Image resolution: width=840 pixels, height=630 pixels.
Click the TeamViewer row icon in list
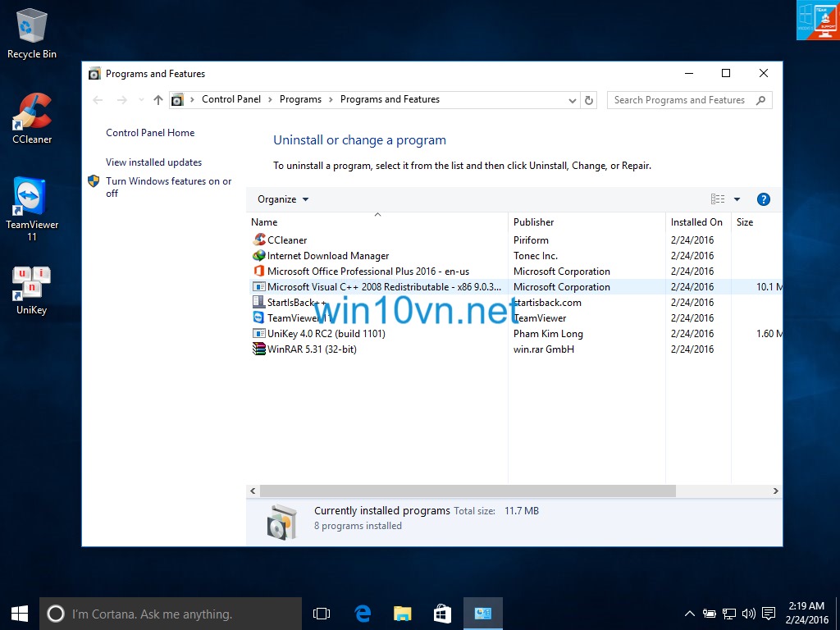[259, 317]
